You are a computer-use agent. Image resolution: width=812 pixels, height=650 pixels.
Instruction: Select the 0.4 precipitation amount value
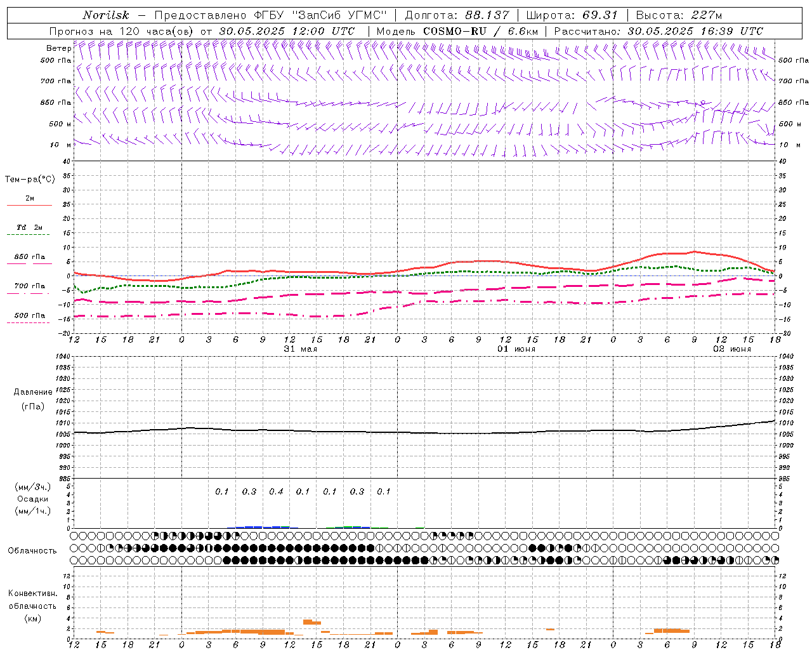point(276,491)
